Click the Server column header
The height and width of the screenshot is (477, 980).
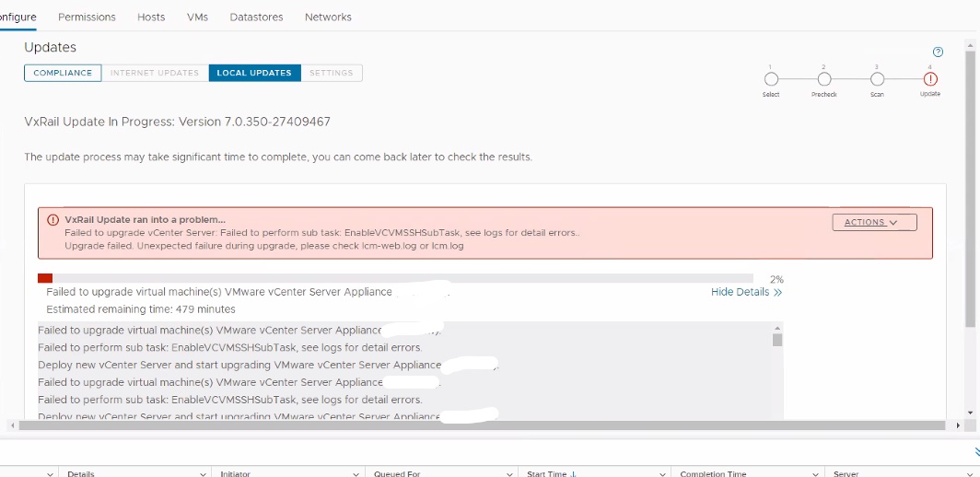tap(846, 474)
